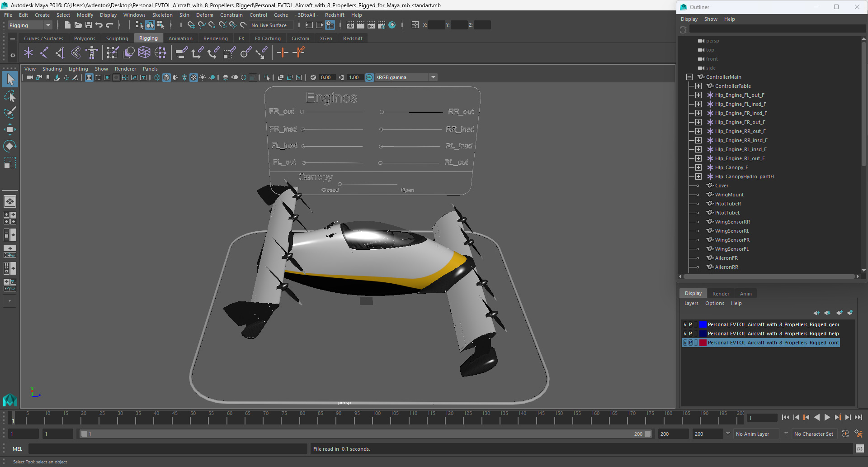Go to start of playback range
Viewport: 868px width, 467px height.
[x=785, y=418]
